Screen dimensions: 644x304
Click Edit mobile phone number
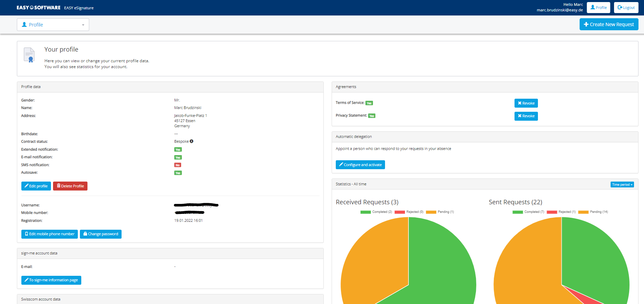50,234
